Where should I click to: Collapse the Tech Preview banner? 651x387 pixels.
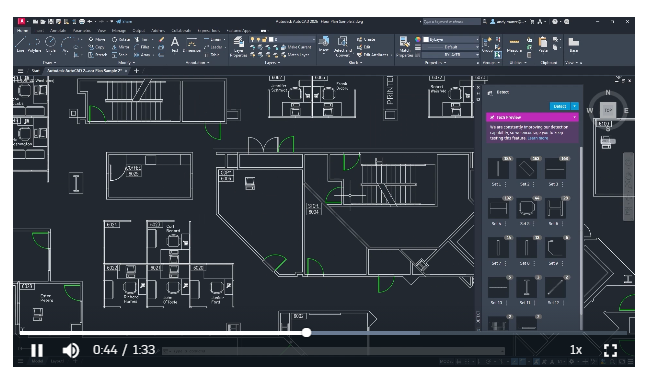(575, 118)
